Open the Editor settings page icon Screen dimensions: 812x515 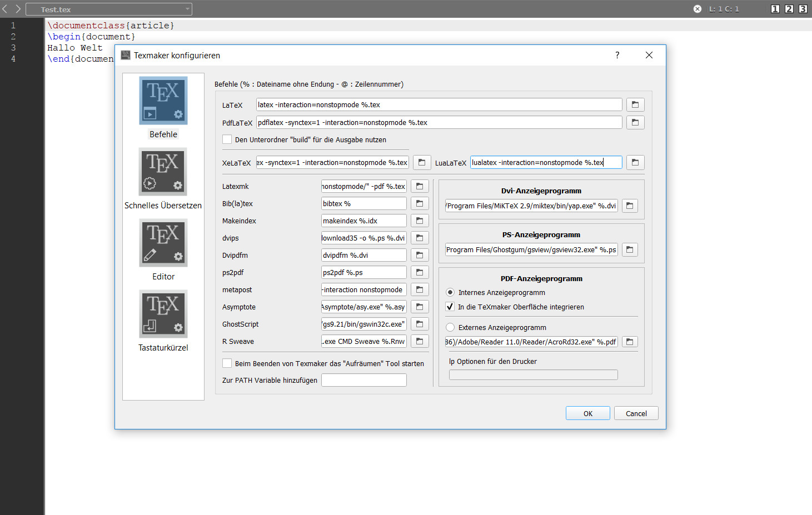[x=163, y=243]
